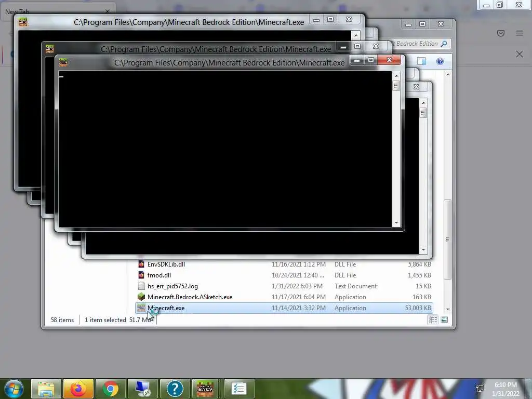The height and width of the screenshot is (399, 532).
Task: Launch Firefox from the taskbar
Action: (x=78, y=389)
